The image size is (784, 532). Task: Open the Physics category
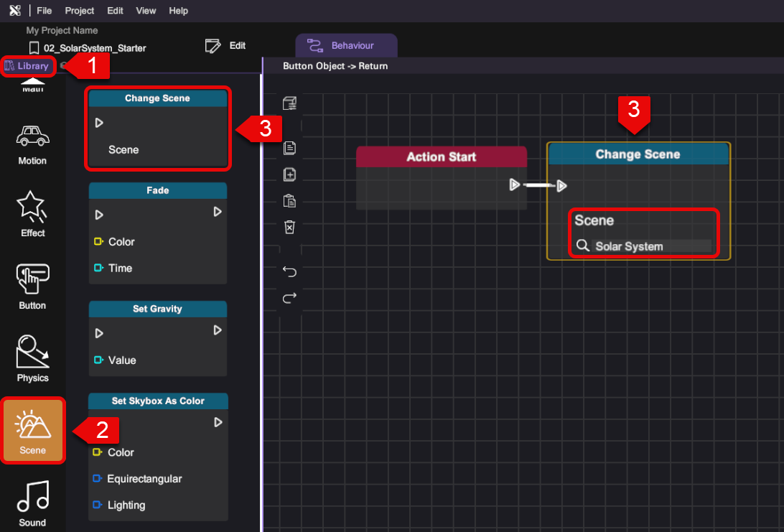click(32, 358)
